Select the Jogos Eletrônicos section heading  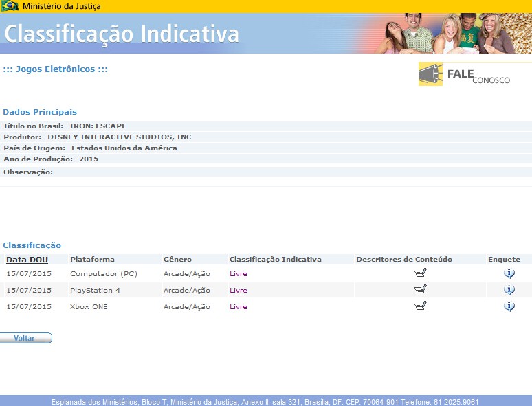[55, 69]
